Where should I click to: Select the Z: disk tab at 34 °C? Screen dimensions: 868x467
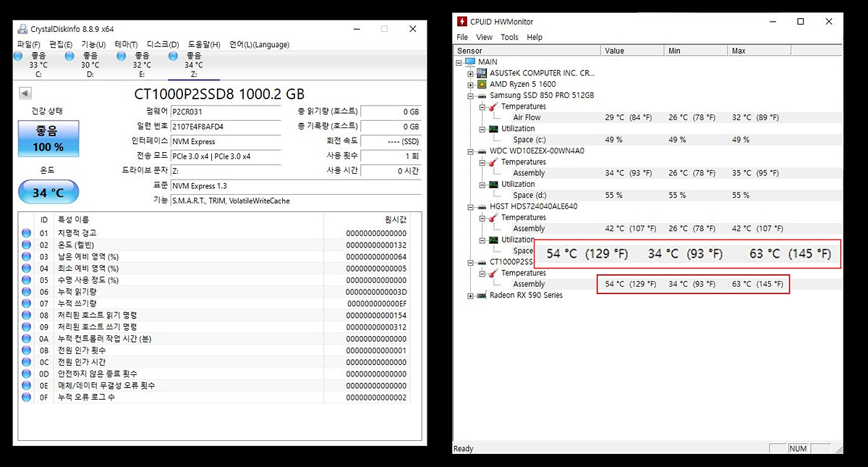pyautogui.click(x=193, y=64)
